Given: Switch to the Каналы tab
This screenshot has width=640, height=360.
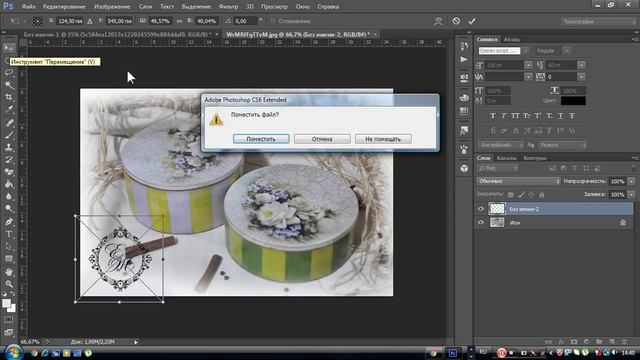Looking at the screenshot, I should pos(507,158).
